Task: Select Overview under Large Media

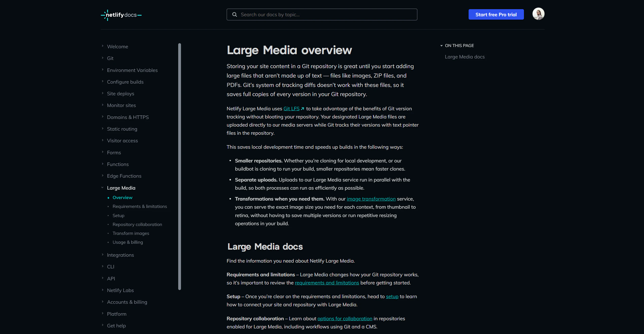Action: [122, 198]
